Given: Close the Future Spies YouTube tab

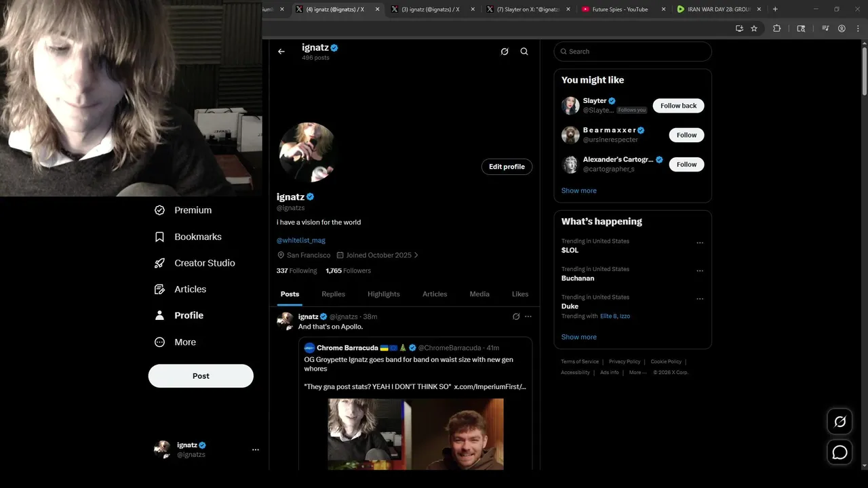Looking at the screenshot, I should 663,9.
